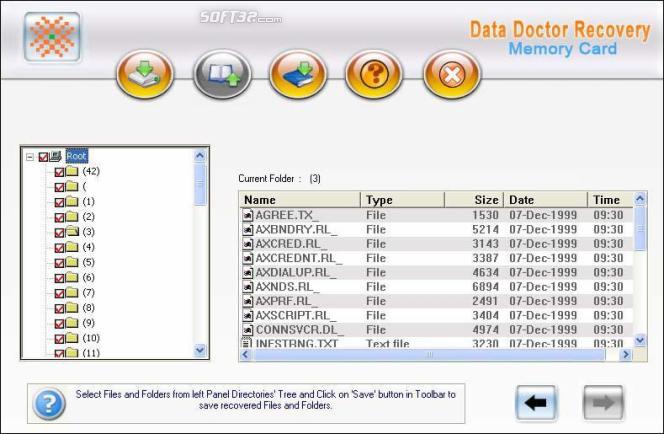The height and width of the screenshot is (434, 664).
Task: Click the orange X exit toolbar button
Action: click(x=452, y=74)
